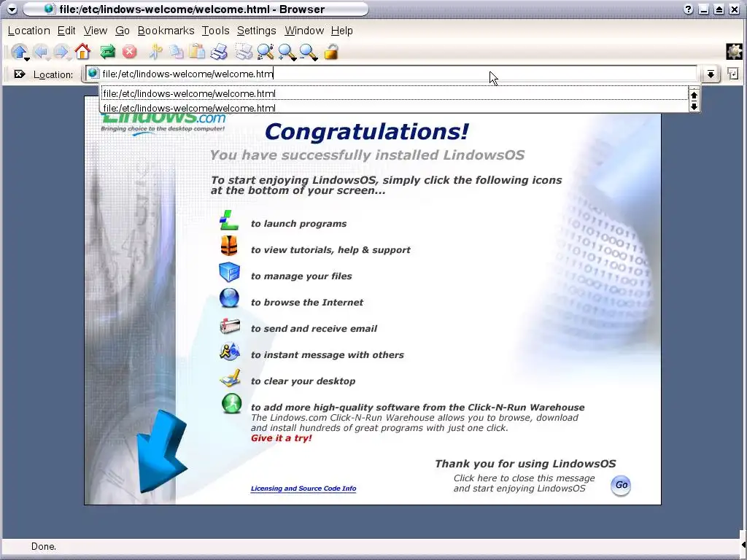Click the round Go button on page

(x=621, y=485)
